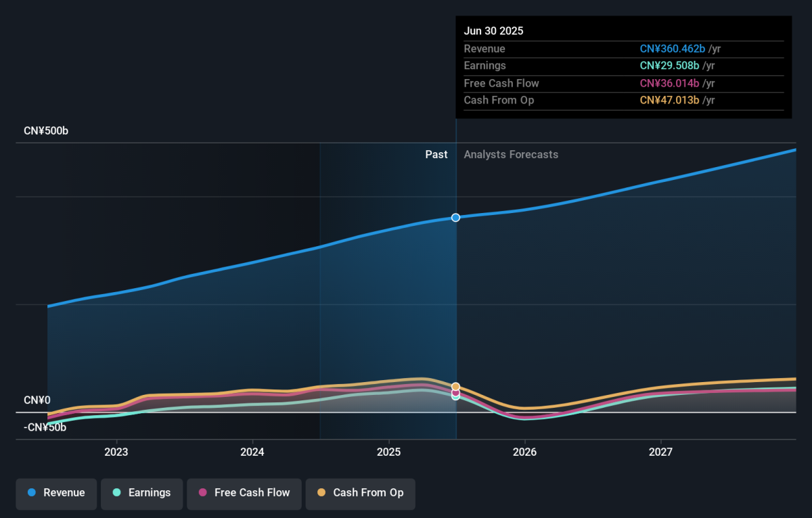Click the blue Revenue legend dot
Image resolution: width=812 pixels, height=518 pixels.
pos(32,493)
